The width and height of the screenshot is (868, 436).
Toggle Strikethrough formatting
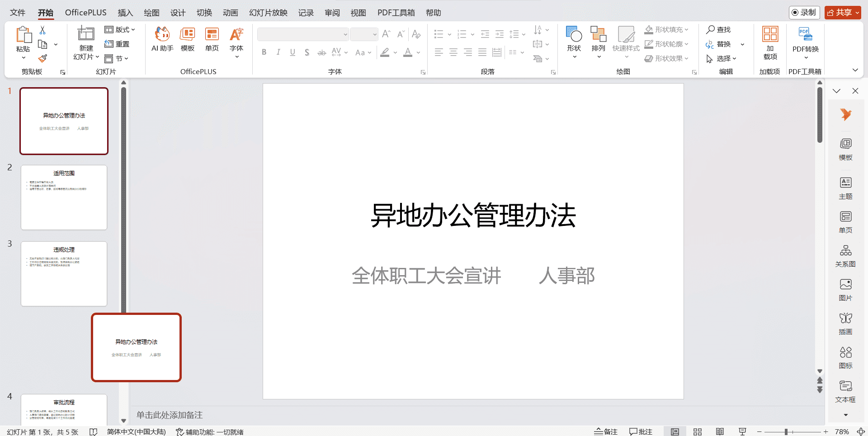click(321, 52)
